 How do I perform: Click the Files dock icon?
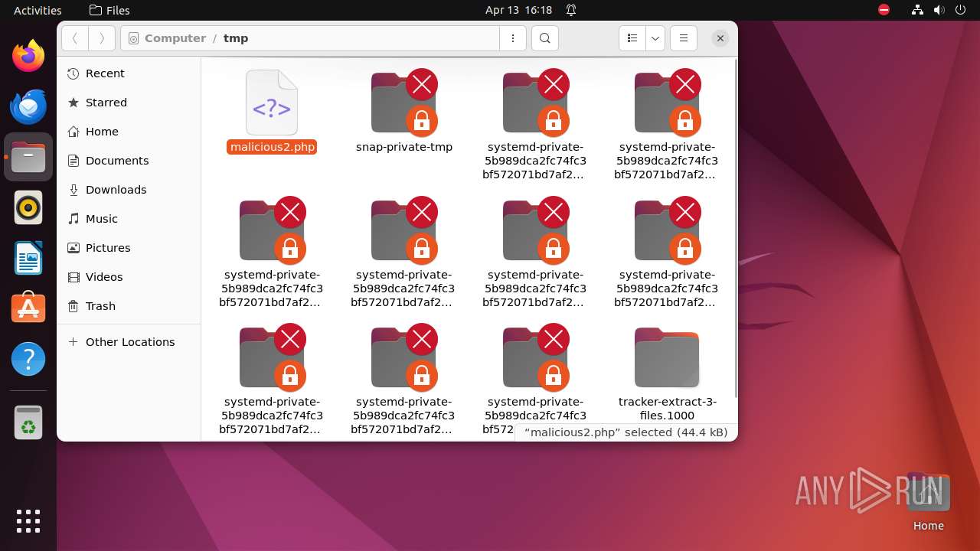[28, 157]
